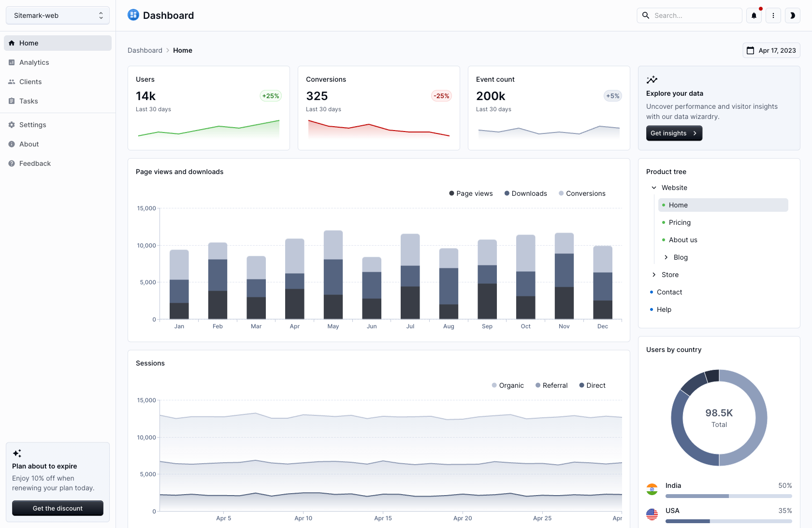Open the Sitemark-web project dropdown
The image size is (812, 528).
pyautogui.click(x=58, y=15)
